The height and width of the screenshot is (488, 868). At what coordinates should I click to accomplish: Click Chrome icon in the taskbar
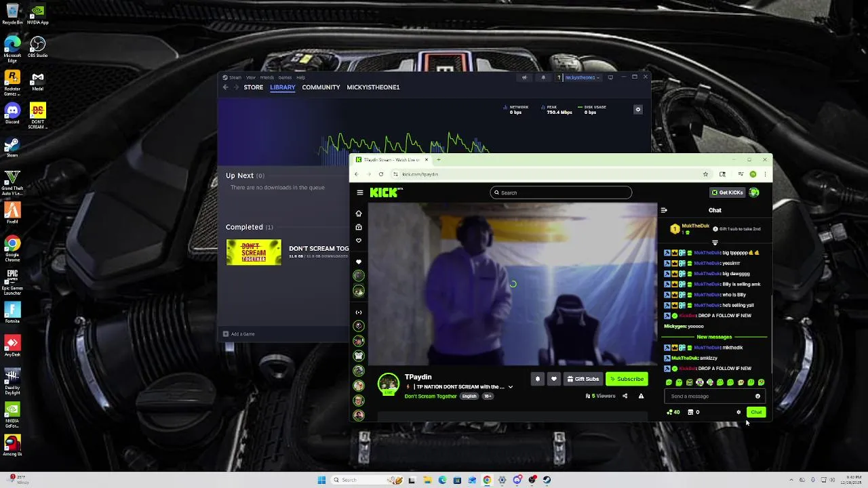(487, 480)
